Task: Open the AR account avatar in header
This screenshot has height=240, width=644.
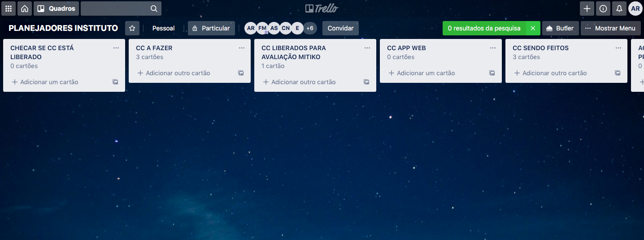Action: point(635,9)
